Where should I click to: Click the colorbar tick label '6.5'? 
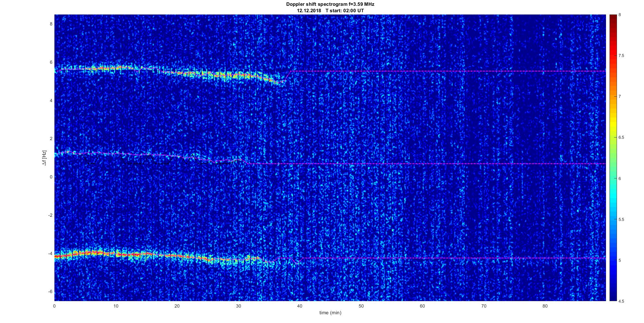click(621, 138)
